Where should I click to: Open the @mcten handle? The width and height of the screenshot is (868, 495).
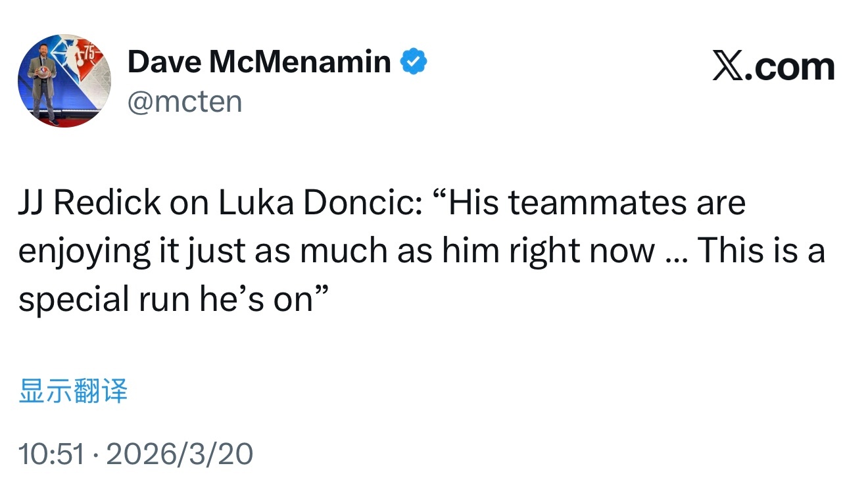point(185,102)
